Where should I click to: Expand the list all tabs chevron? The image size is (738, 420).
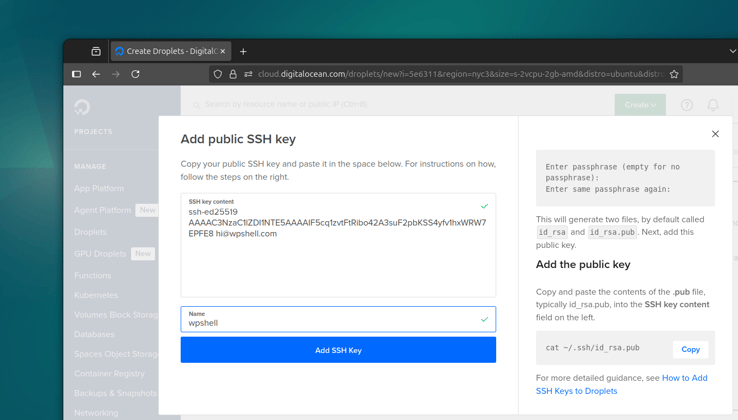point(732,51)
